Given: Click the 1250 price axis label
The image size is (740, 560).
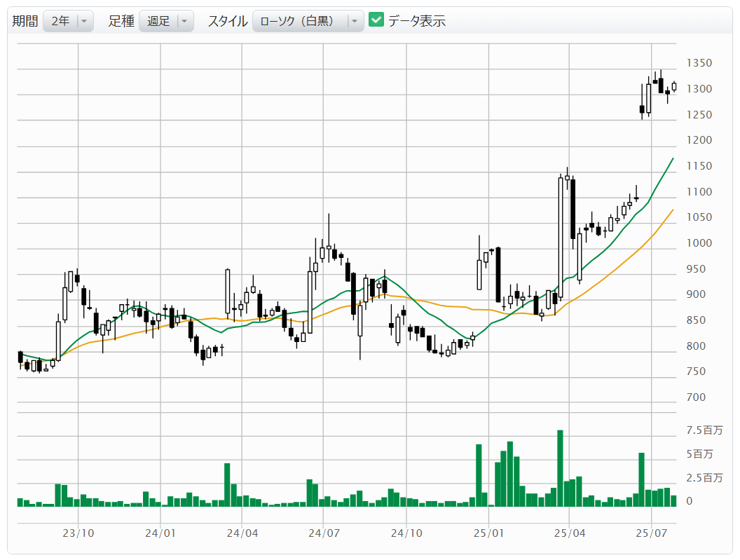Looking at the screenshot, I should [x=699, y=115].
